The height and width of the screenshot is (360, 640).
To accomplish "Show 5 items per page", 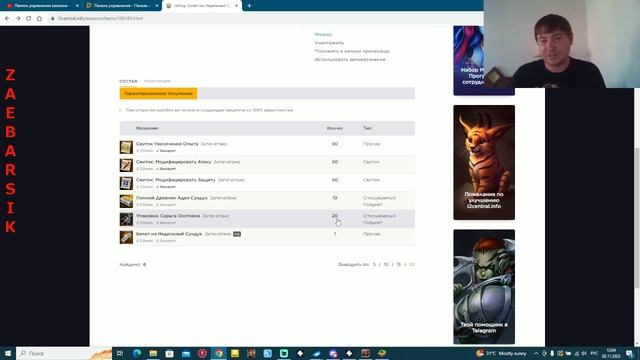I will pyautogui.click(x=374, y=264).
